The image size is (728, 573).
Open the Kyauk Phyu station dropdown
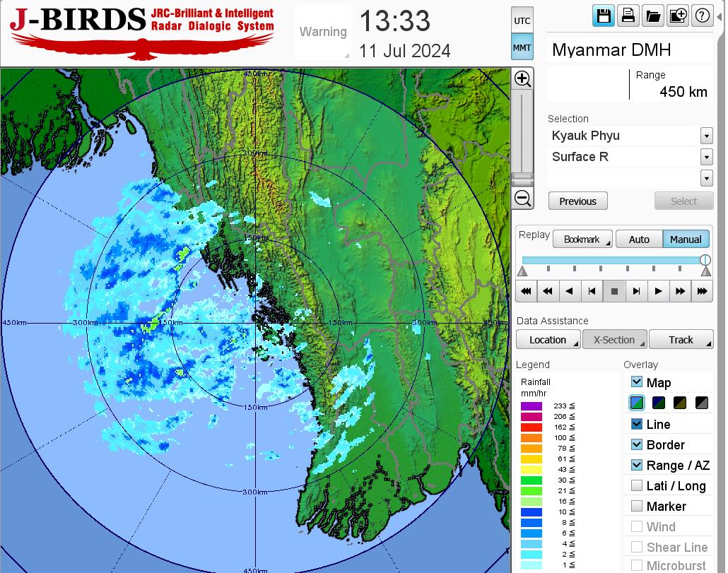[x=706, y=136]
